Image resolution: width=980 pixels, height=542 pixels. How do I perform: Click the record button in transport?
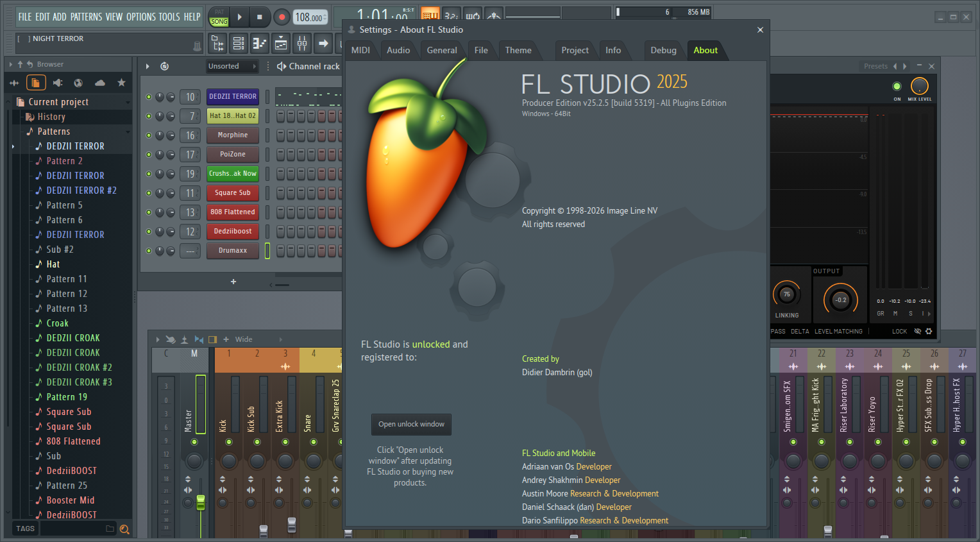point(281,17)
